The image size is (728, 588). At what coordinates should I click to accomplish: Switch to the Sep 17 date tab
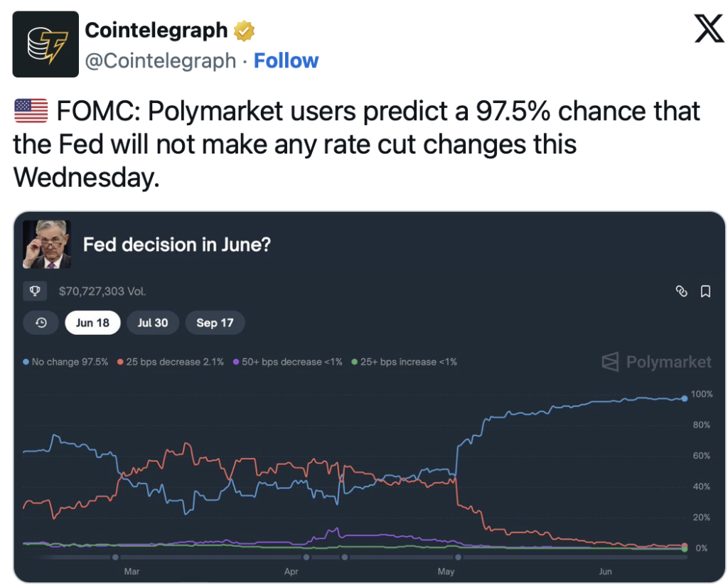click(x=215, y=323)
